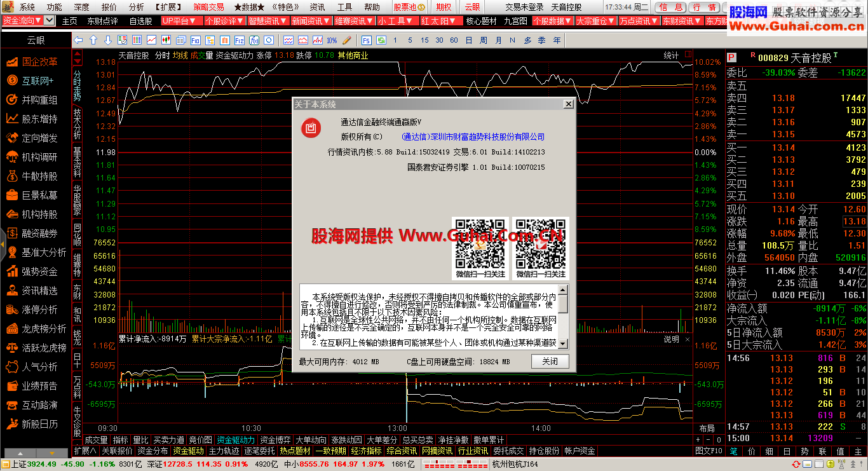Viewport: 868px width, 471px height.
Task: Expand the 红太阳 dropdown
Action: [x=442, y=20]
